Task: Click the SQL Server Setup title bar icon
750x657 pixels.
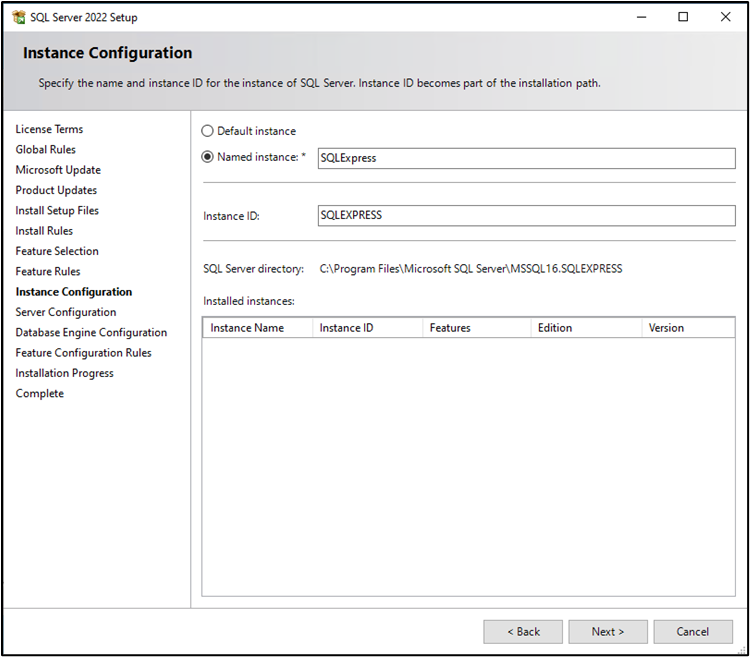Action: (x=19, y=17)
